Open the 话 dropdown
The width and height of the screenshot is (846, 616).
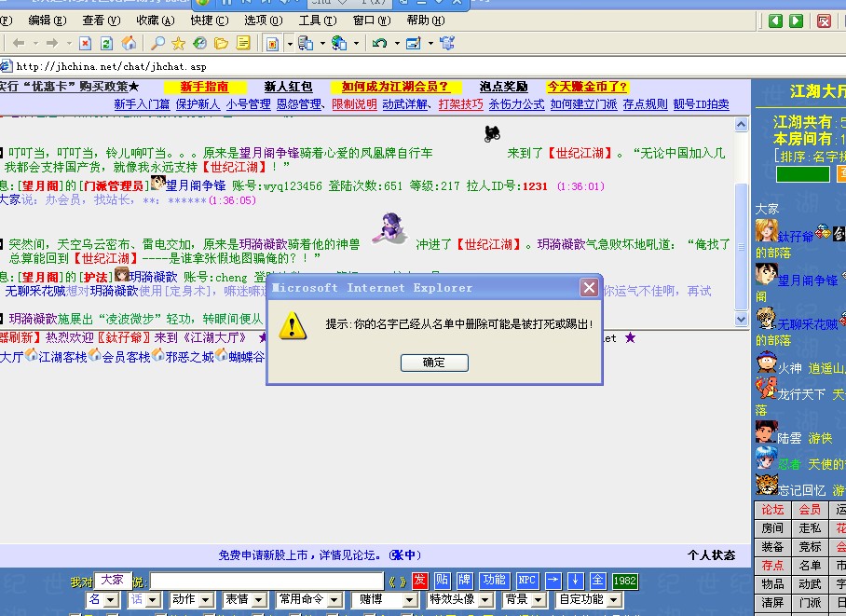(x=144, y=600)
